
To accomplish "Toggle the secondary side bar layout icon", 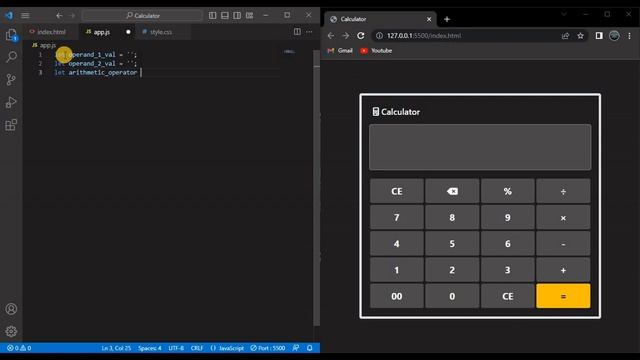I will 237,16.
